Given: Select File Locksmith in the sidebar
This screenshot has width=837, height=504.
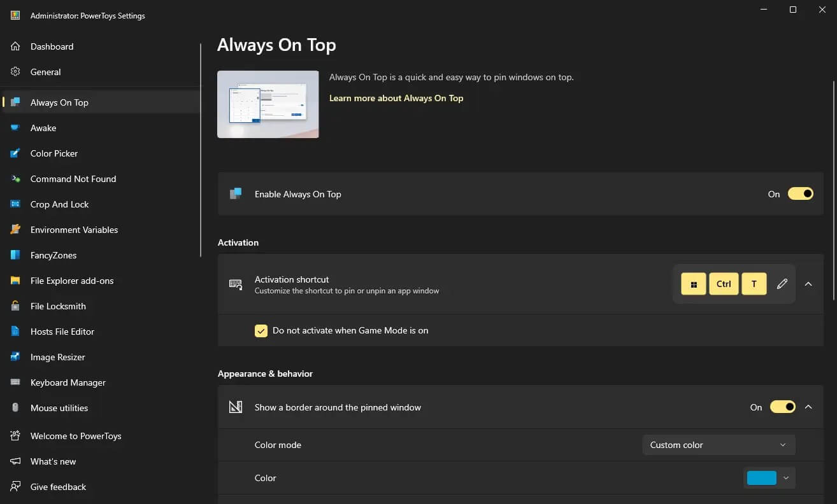Looking at the screenshot, I should click(x=101, y=306).
